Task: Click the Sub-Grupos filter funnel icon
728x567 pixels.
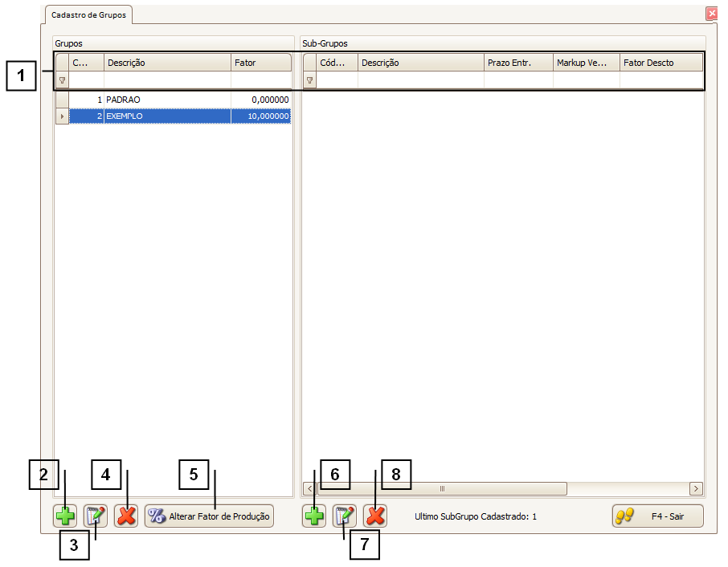Action: [x=310, y=80]
